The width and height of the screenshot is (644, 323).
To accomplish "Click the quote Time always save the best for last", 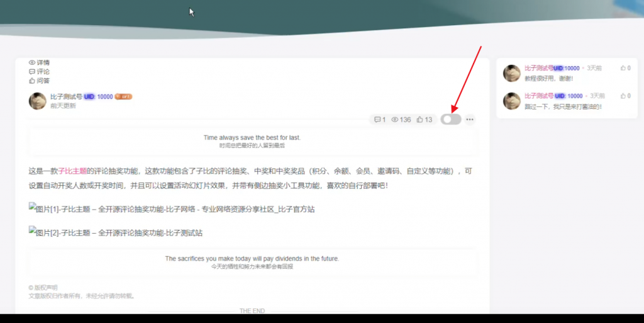I will click(x=252, y=138).
